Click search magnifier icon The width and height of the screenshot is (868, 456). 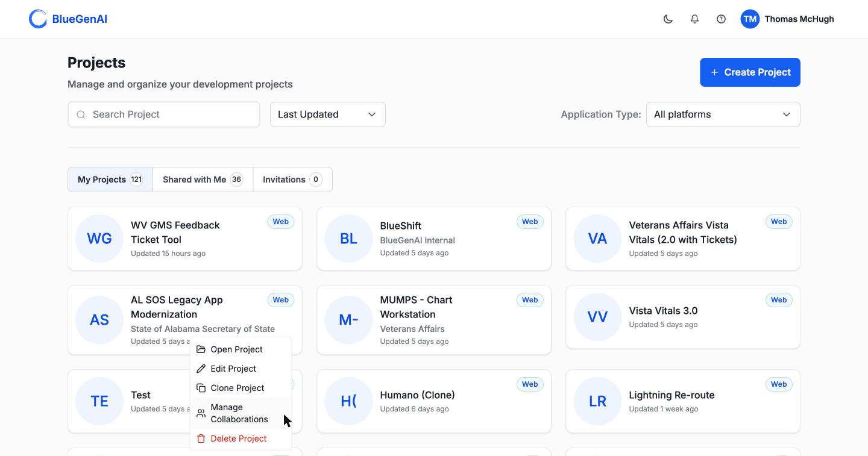tap(81, 114)
